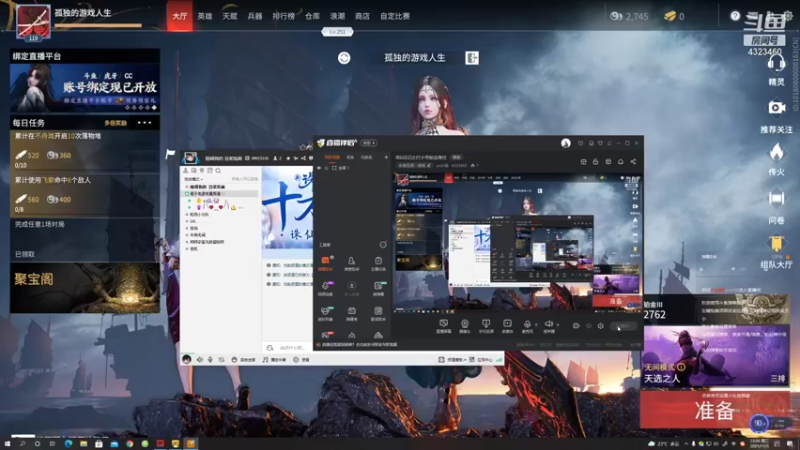Open Chrome from the taskbar
The height and width of the screenshot is (450, 800).
[130, 444]
